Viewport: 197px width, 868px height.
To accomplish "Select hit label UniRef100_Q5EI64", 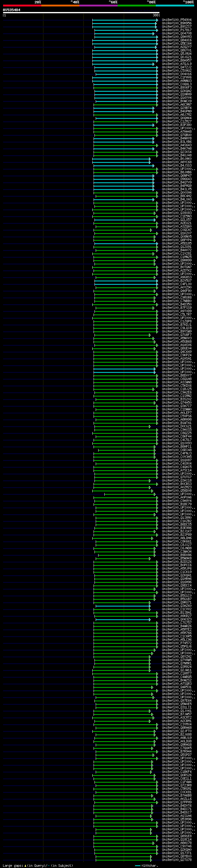I will (176, 43).
